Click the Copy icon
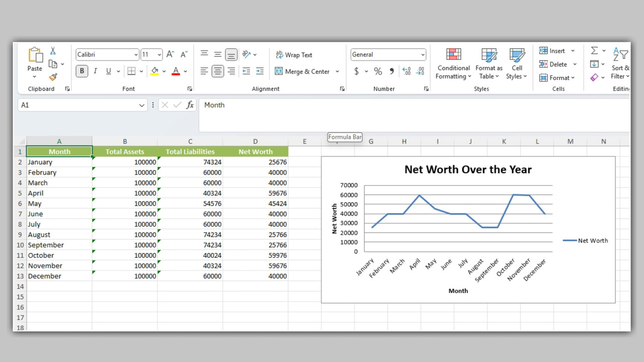Screen dimensions: 644x362 coord(53,64)
